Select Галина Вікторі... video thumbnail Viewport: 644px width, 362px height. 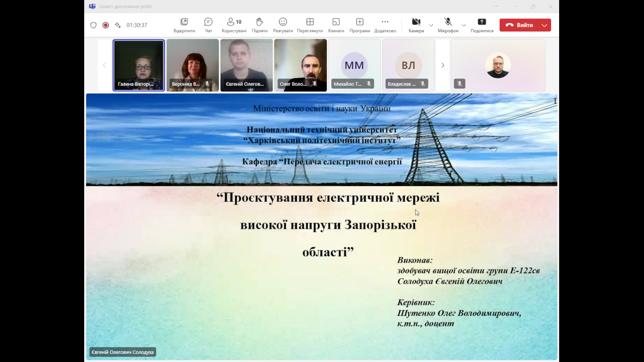(139, 65)
